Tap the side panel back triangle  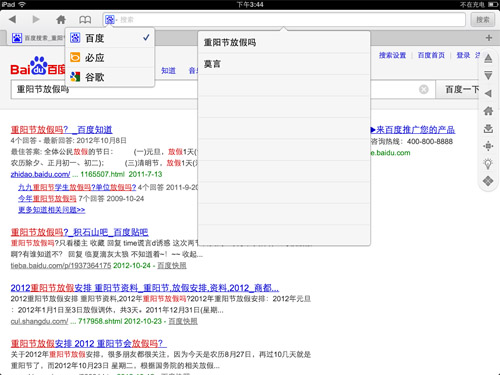(488, 93)
